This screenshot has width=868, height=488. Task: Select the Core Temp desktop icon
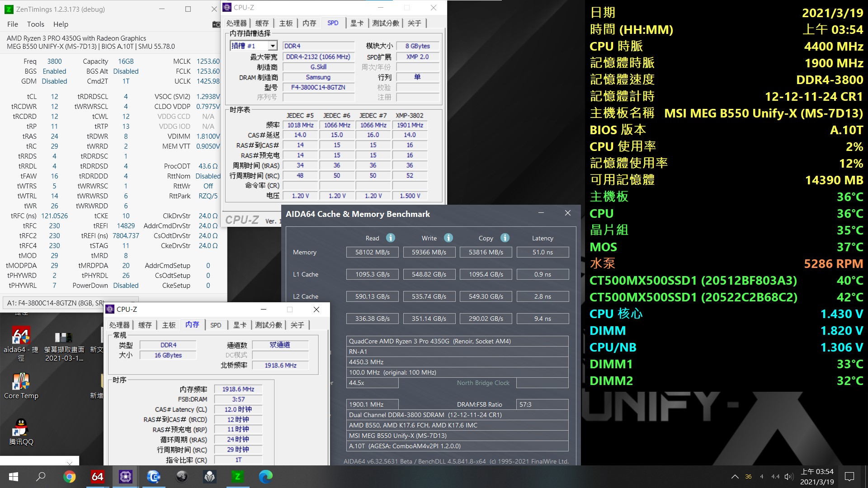(21, 386)
